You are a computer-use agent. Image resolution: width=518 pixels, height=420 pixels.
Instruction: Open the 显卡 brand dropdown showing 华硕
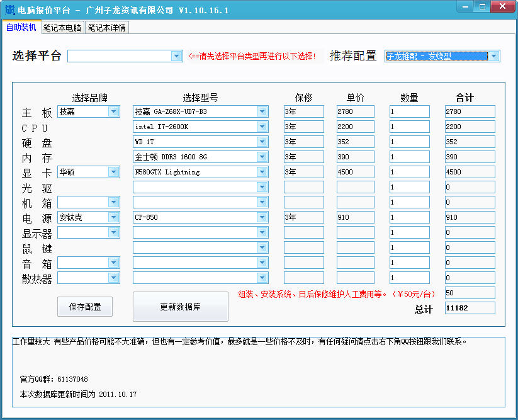click(x=113, y=172)
